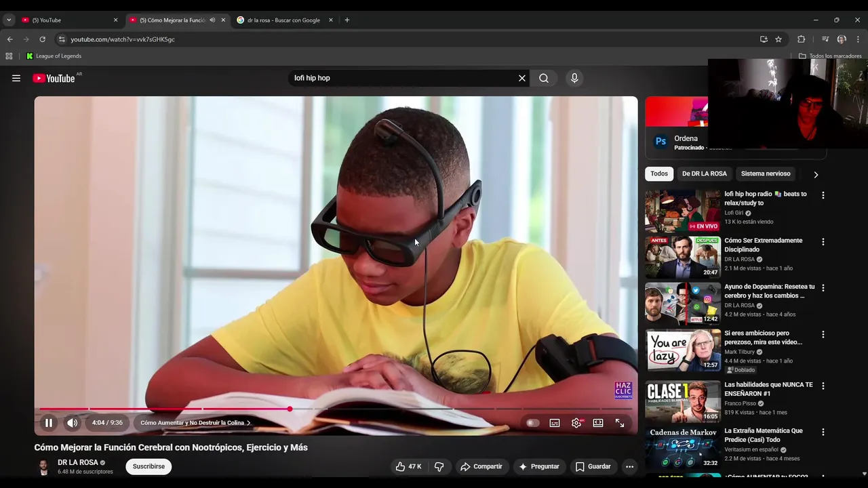Open the DR LA ROSA channel avatar
This screenshot has width=868, height=488.
tap(43, 466)
